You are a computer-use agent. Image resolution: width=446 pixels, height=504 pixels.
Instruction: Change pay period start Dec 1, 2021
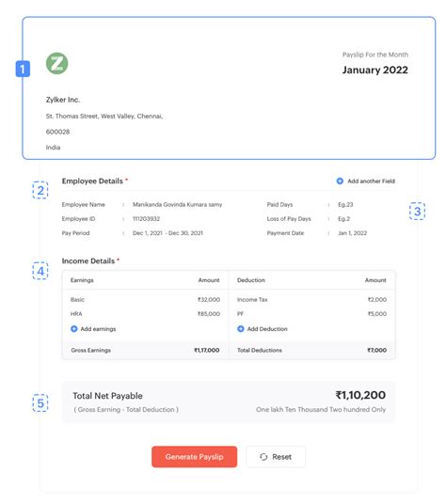[x=148, y=233]
